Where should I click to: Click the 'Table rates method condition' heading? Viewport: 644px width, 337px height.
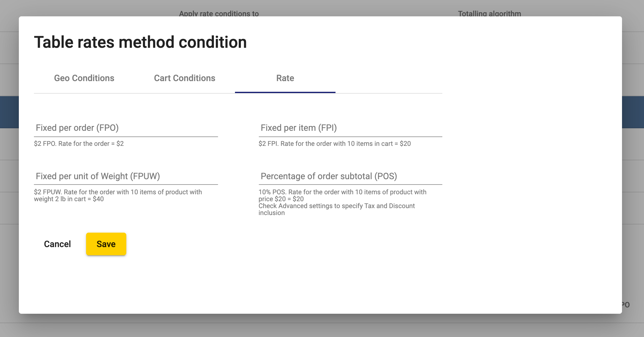pos(140,42)
